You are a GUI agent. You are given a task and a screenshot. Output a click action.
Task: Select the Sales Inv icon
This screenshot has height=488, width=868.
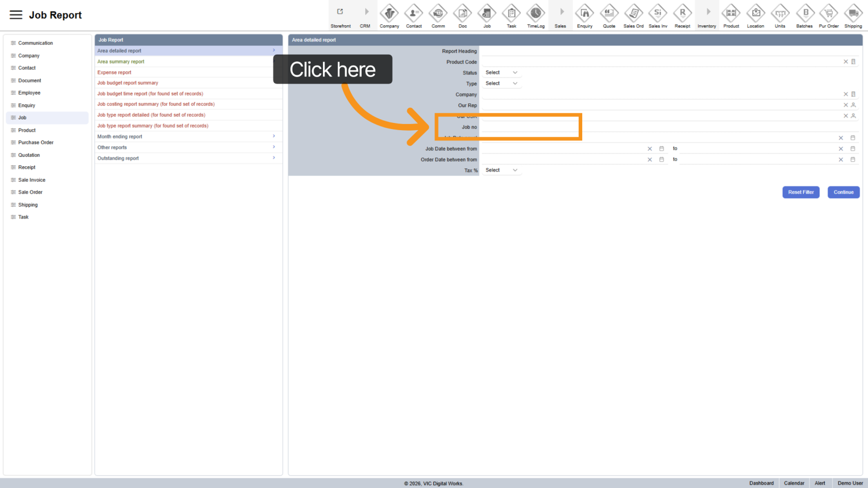(x=658, y=13)
